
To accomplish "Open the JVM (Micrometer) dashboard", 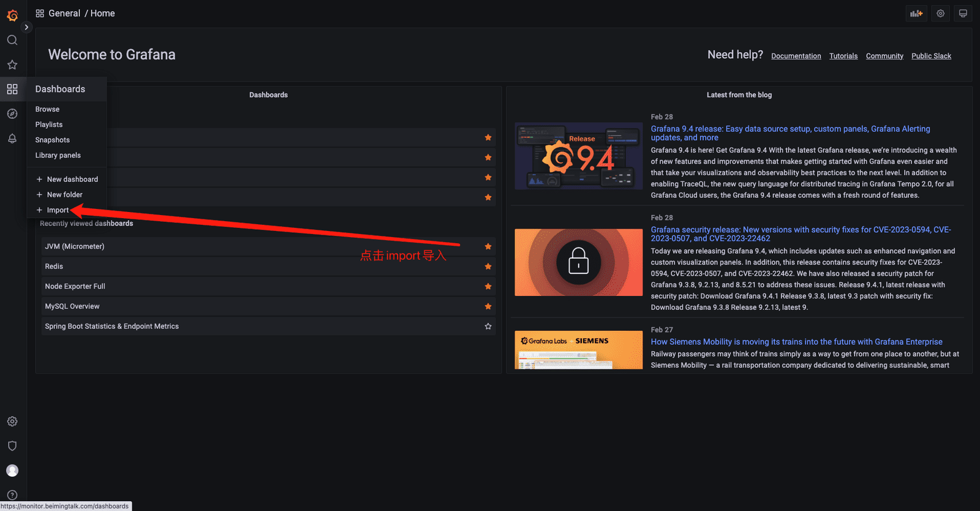I will click(x=75, y=246).
